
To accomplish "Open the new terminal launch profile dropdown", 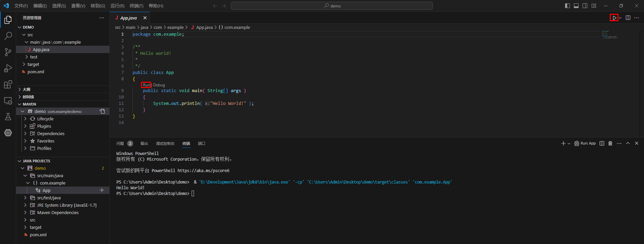I will [569, 144].
